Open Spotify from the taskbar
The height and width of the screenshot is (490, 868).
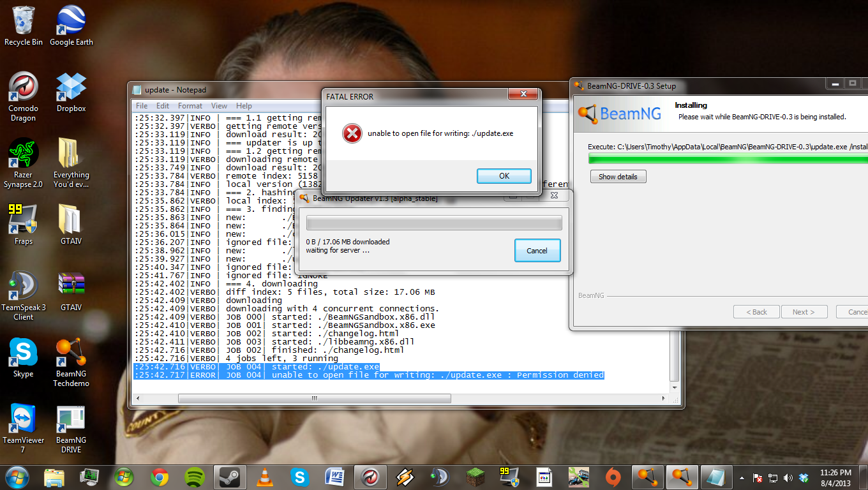(194, 477)
